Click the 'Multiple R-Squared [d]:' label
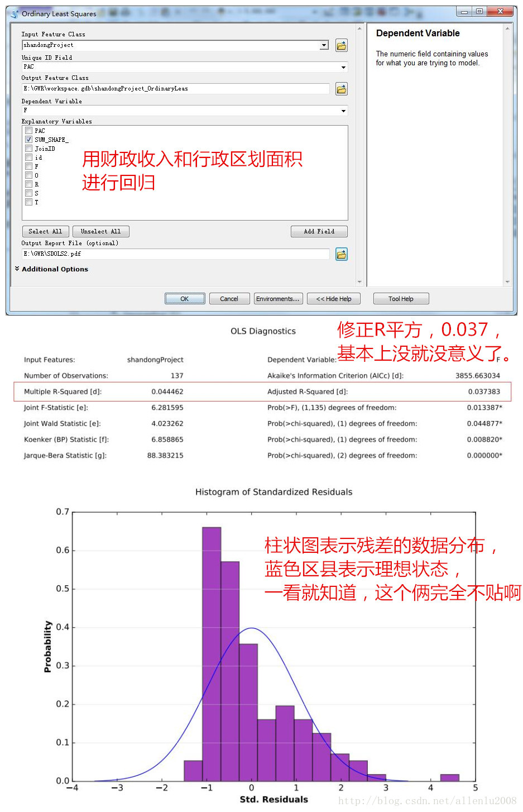The image size is (523, 812). pos(63,392)
